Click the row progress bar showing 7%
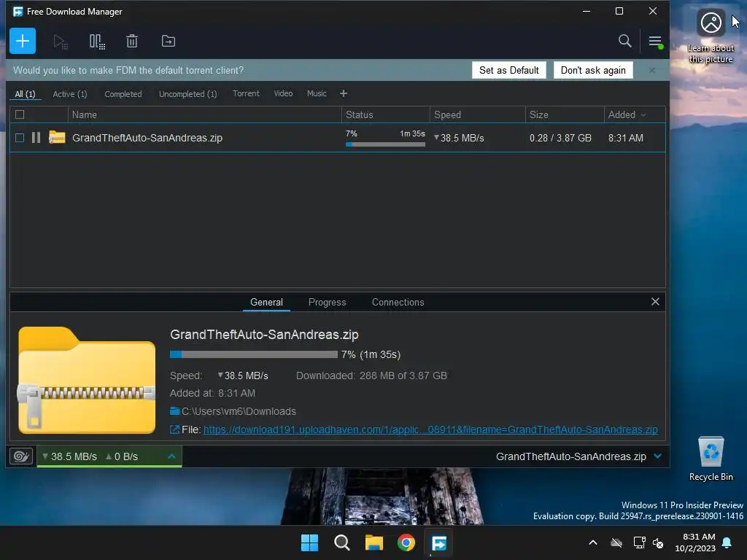This screenshot has height=560, width=747. click(385, 144)
